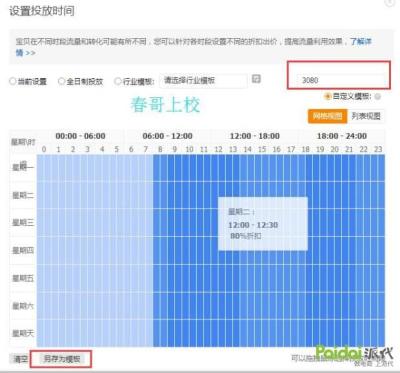Open the 了解详情 link
The image size is (400, 373).
click(361, 42)
